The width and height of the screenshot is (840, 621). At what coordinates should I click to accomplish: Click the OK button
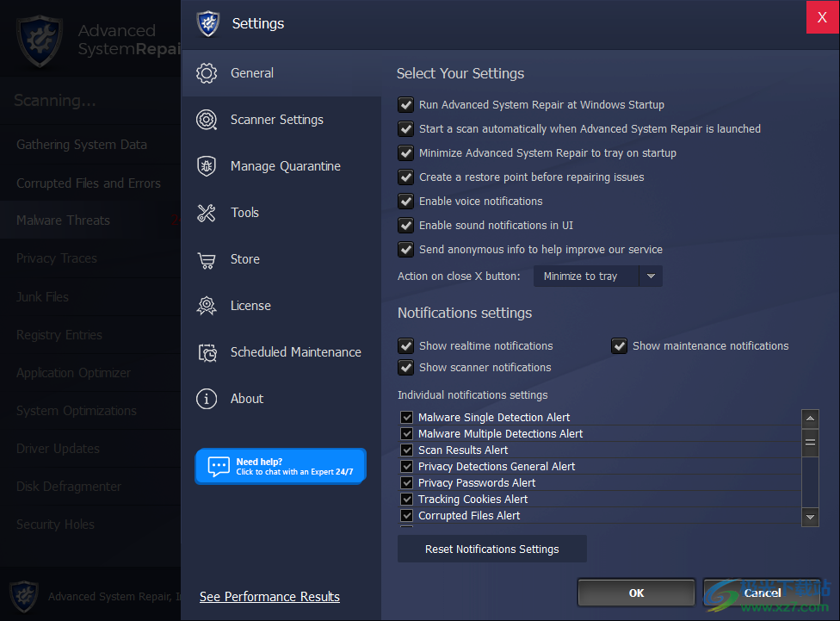tap(636, 593)
